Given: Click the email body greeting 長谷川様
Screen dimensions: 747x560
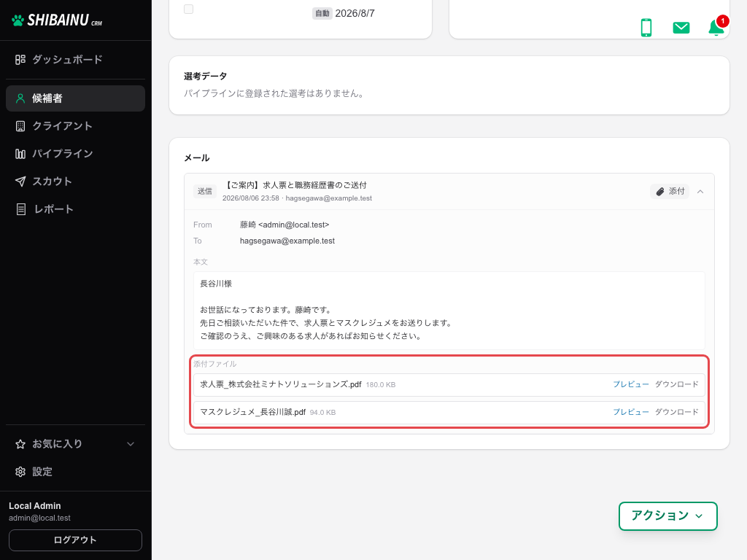Looking at the screenshot, I should point(216,284).
